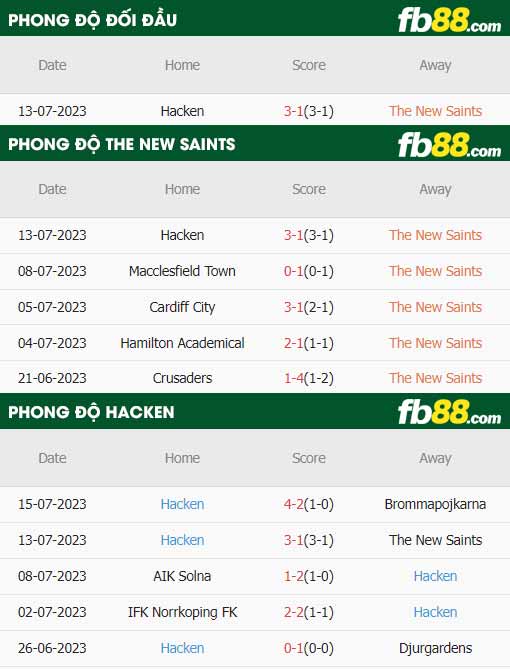This screenshot has height=669, width=510.
Task: Click the 08-07-2023 date in Macclesfield row
Action: click(52, 271)
